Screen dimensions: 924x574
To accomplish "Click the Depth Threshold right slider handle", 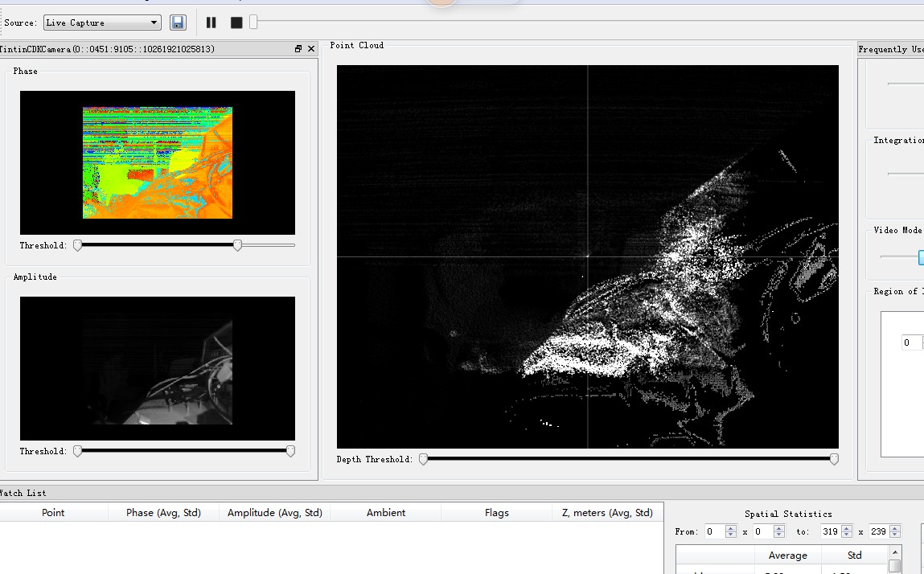I will (834, 459).
